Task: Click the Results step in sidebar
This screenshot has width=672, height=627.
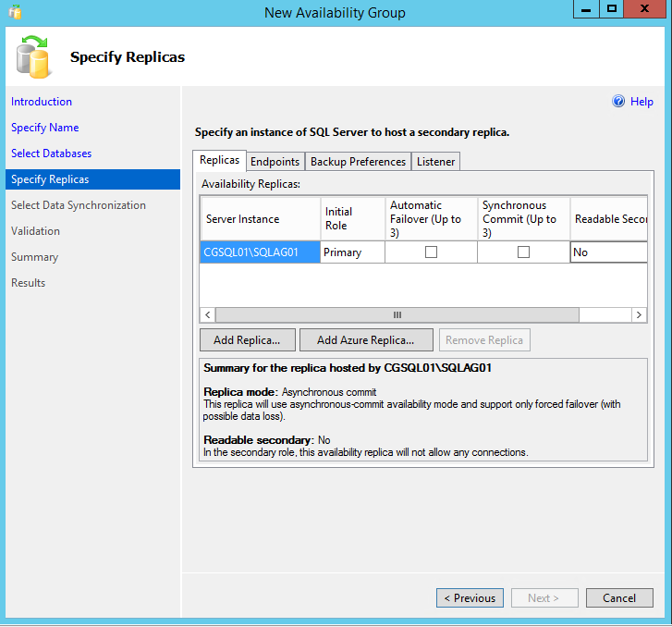Action: 29,283
